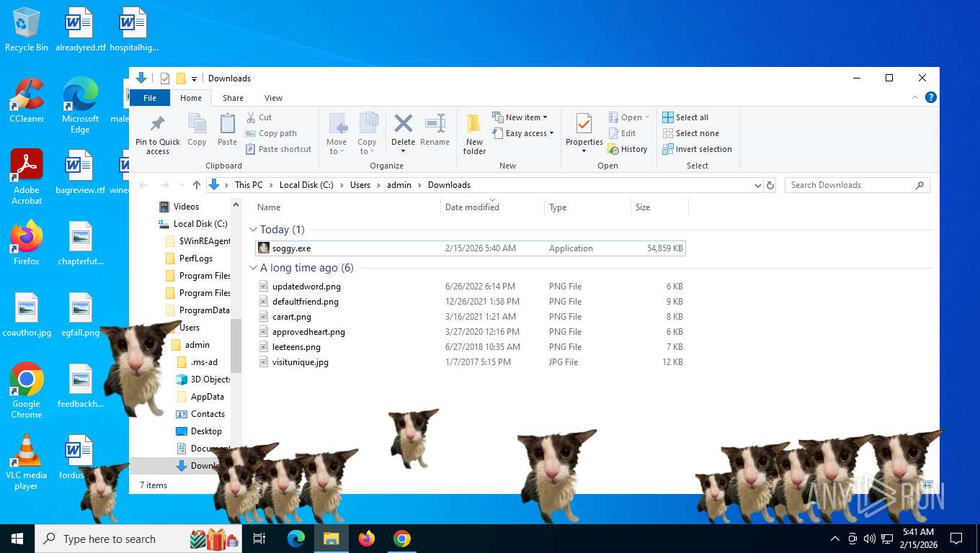This screenshot has width=980, height=553.
Task: Switch to the Share tab
Action: coord(233,98)
